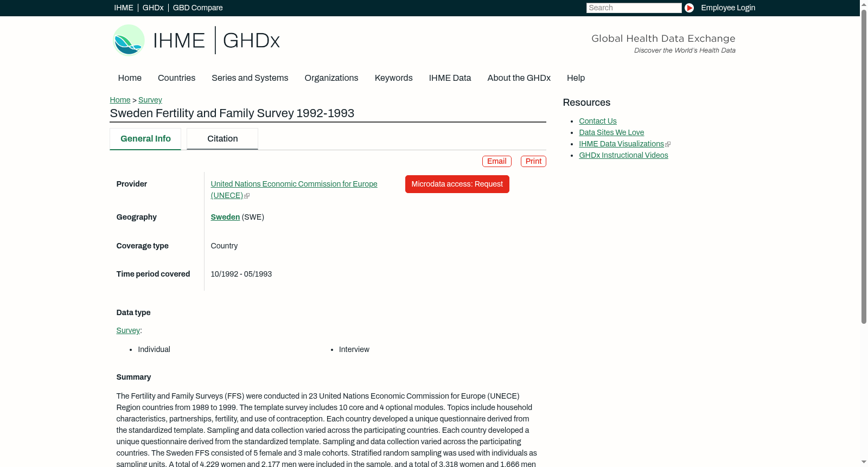Click the Coverage type field label

click(142, 246)
